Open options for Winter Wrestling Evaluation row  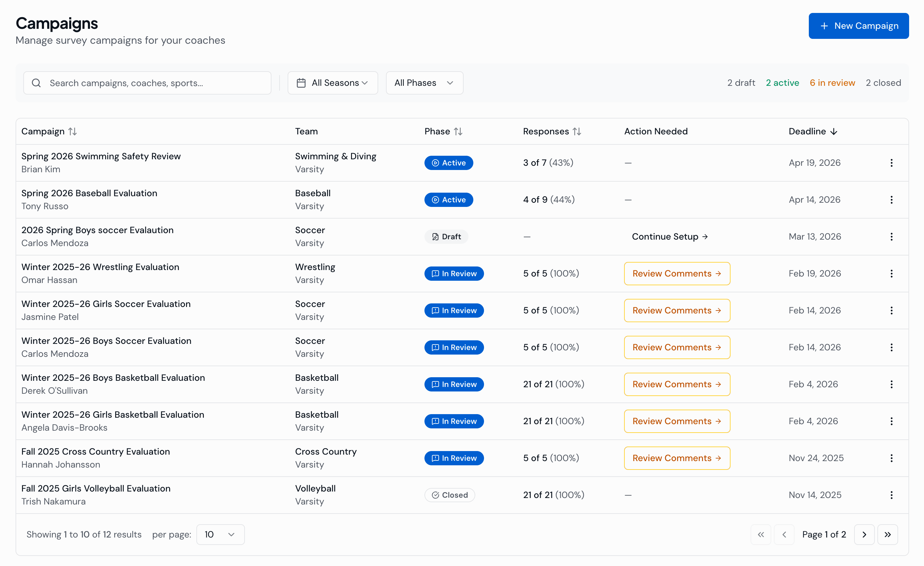(891, 273)
